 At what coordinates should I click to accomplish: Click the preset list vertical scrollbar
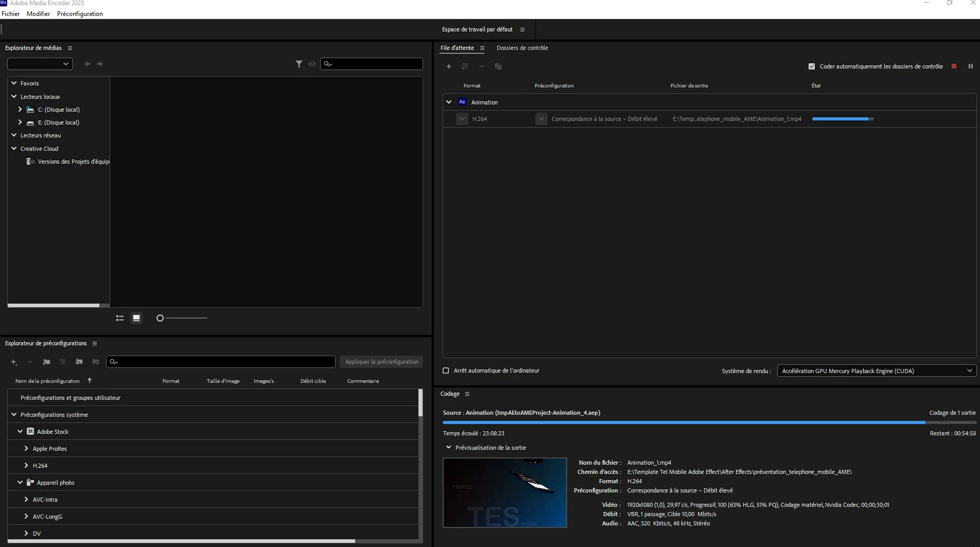421,403
